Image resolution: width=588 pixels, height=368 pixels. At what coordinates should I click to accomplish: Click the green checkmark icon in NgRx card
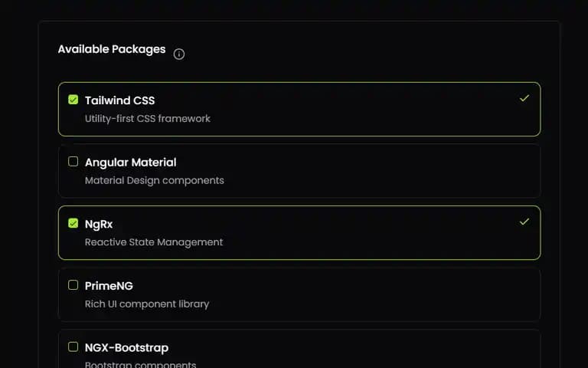[x=524, y=222]
